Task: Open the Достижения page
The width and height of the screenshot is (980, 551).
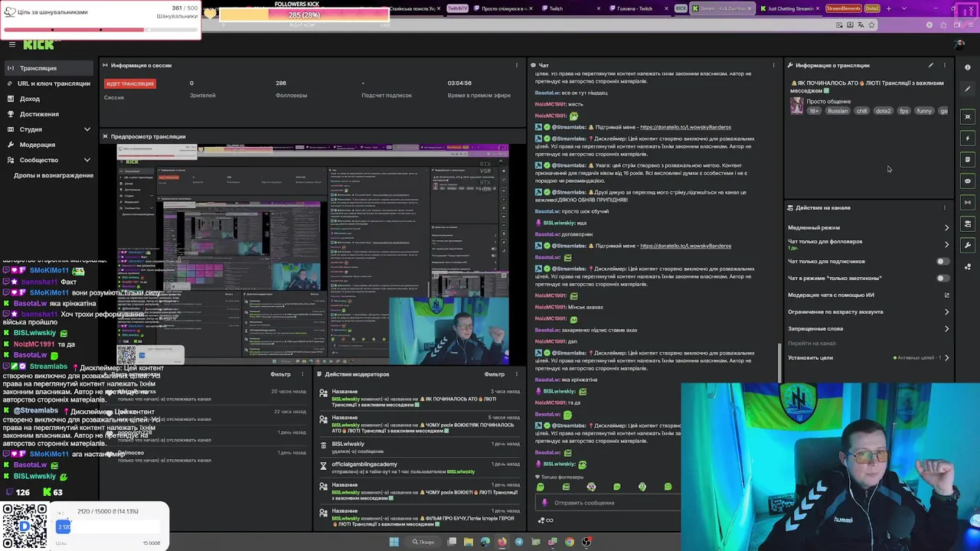Action: (x=39, y=114)
